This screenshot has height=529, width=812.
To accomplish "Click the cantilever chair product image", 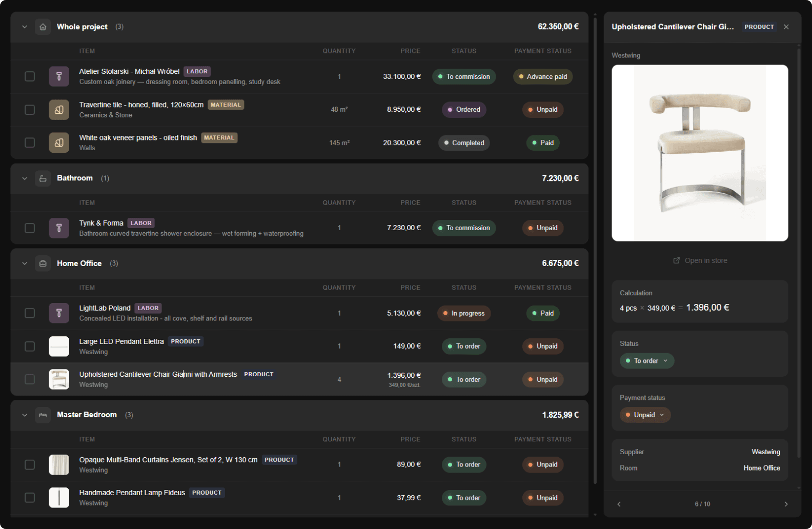I will coord(700,153).
